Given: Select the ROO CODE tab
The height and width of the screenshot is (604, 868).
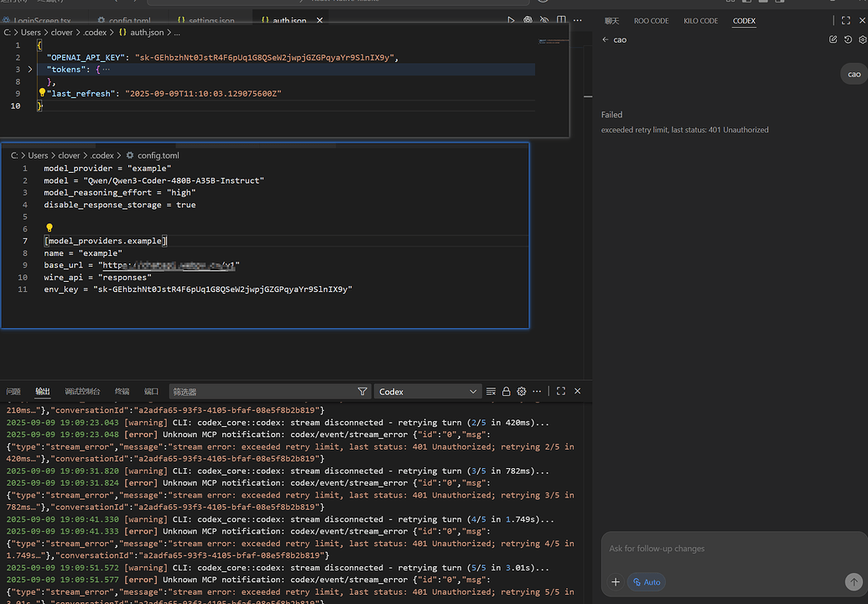Looking at the screenshot, I should point(651,20).
